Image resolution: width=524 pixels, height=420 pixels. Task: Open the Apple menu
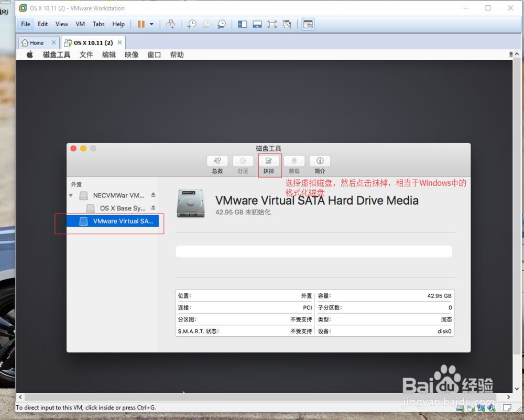pos(30,55)
